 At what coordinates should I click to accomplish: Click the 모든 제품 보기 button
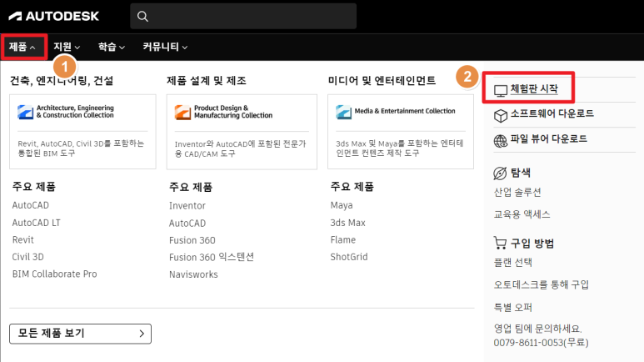pos(80,334)
